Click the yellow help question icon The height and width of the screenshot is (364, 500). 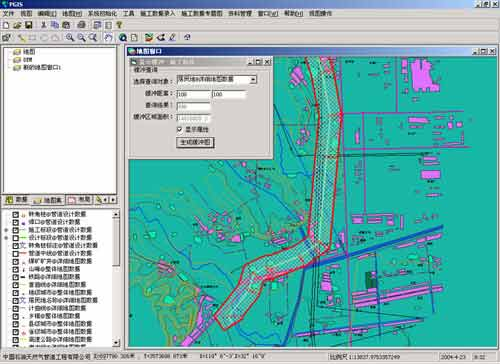pos(119,25)
